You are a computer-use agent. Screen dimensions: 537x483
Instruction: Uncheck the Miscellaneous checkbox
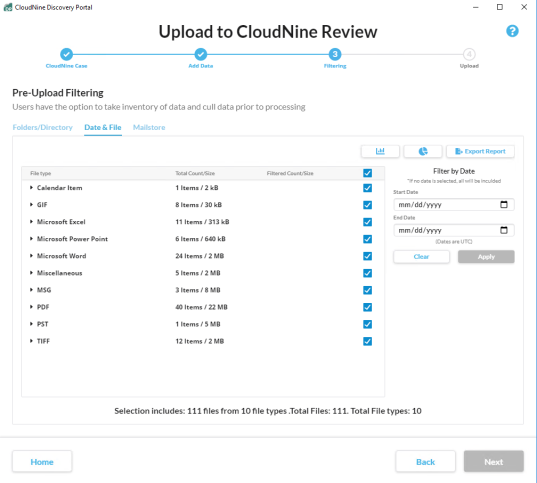click(367, 273)
